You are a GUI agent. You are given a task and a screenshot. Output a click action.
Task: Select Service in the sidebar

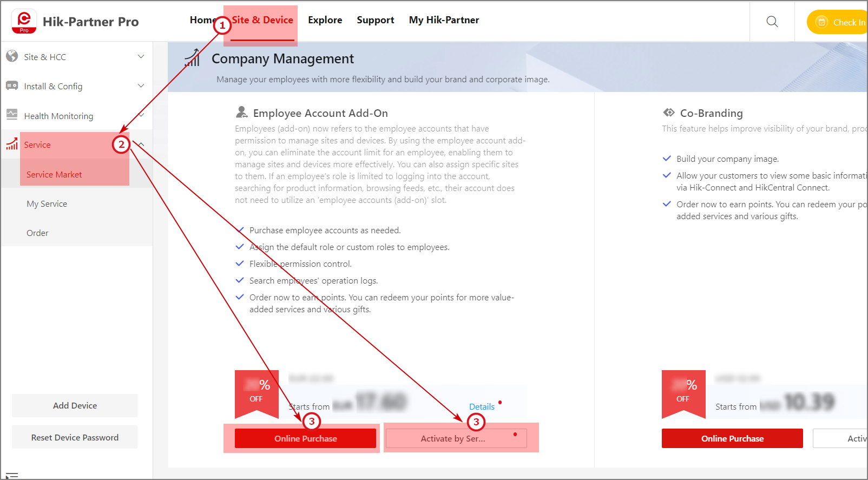tap(76, 144)
